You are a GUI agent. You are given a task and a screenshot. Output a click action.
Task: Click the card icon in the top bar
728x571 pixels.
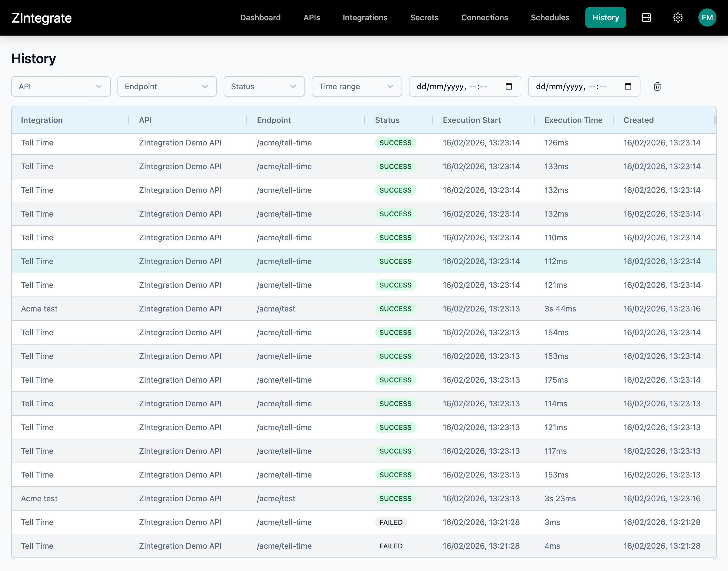[x=646, y=18]
